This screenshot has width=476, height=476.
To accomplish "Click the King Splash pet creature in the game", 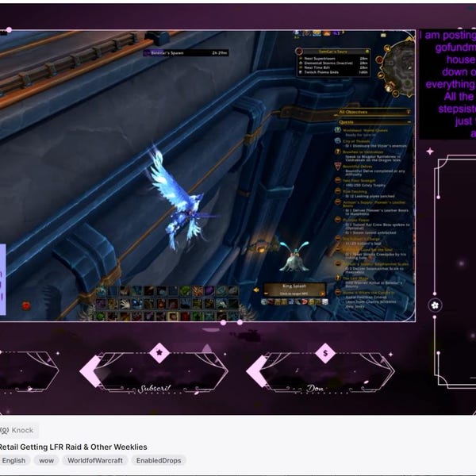I will tap(294, 256).
